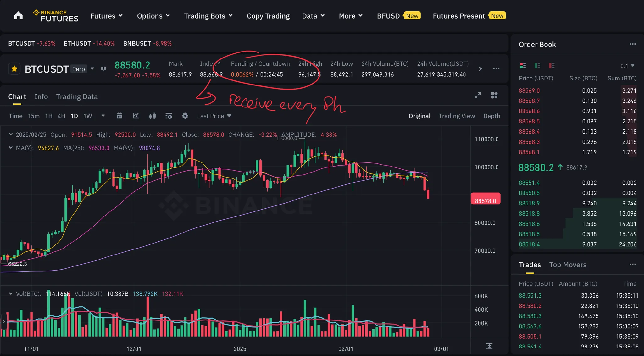Screen dimensions: 644x356
Task: Expand the chart to fullscreen
Action: click(x=478, y=95)
